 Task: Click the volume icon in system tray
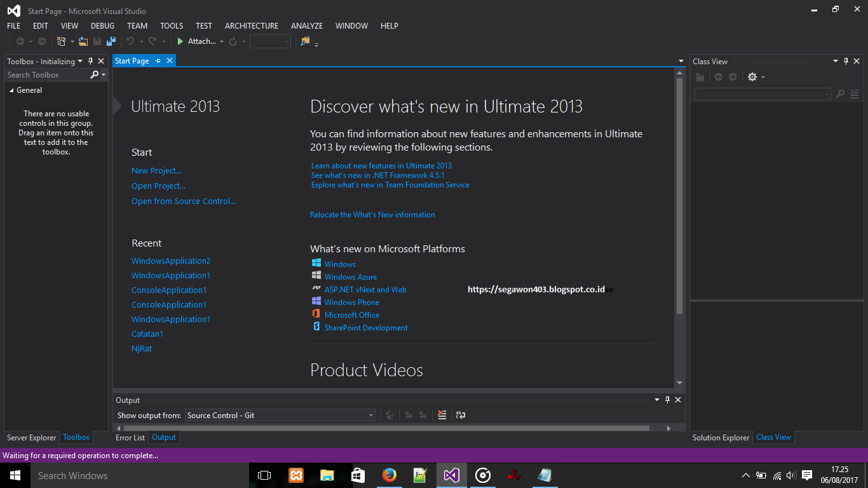[791, 475]
